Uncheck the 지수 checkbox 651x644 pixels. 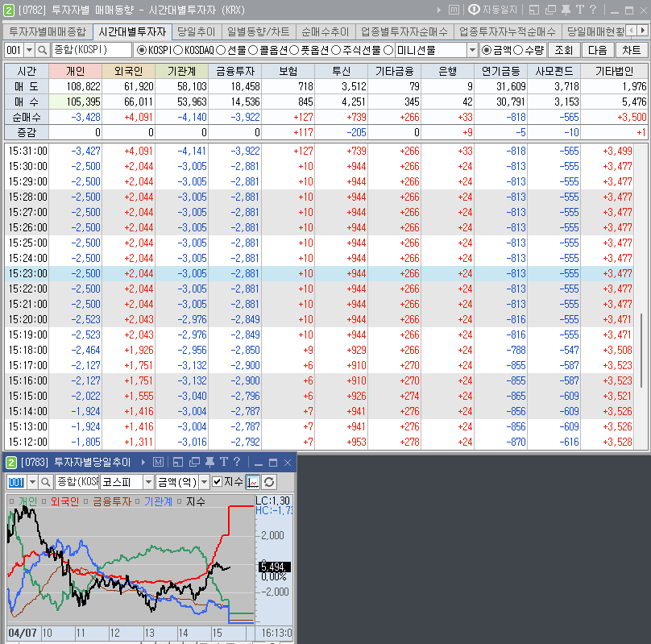coord(217,482)
